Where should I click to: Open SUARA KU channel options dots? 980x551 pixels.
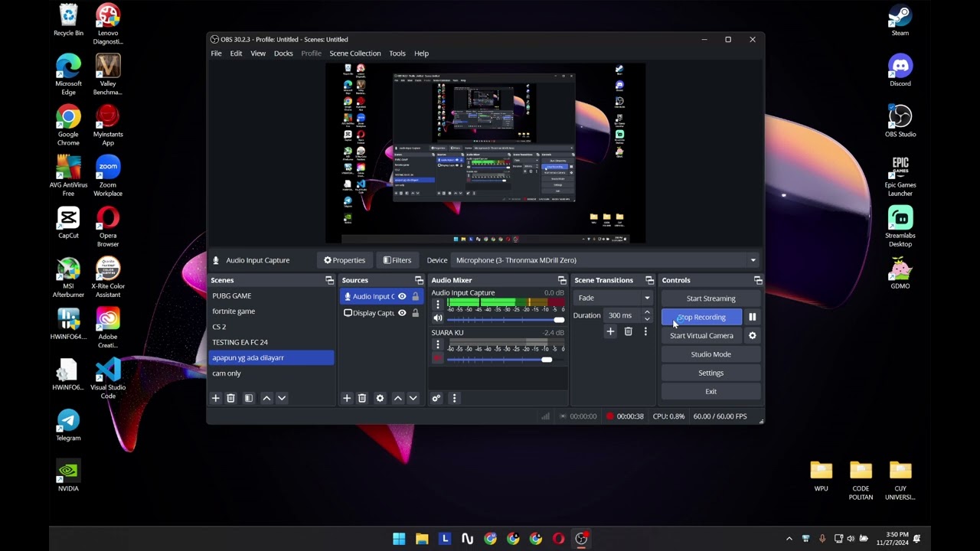point(438,344)
